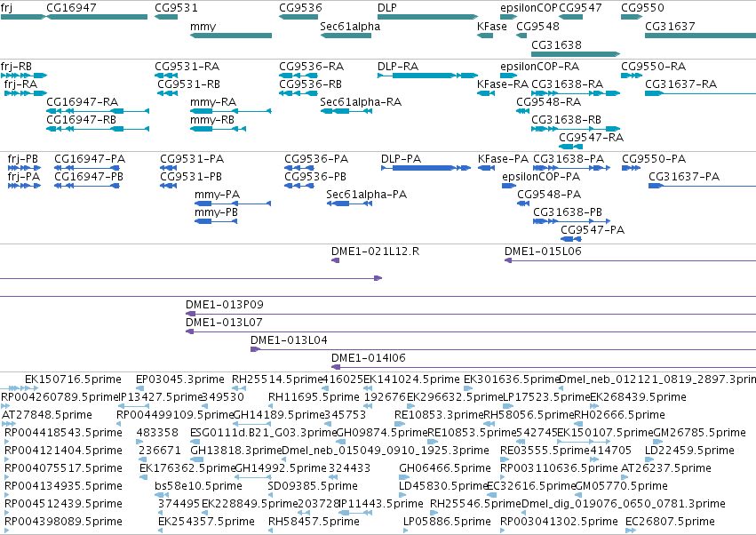Click the CG9531-RB transcript label
The height and width of the screenshot is (535, 756).
(x=188, y=84)
